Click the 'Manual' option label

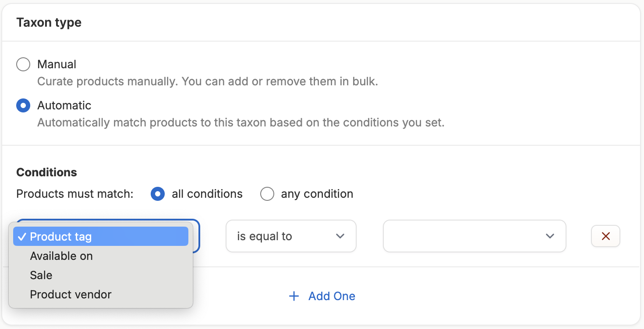[x=57, y=64]
